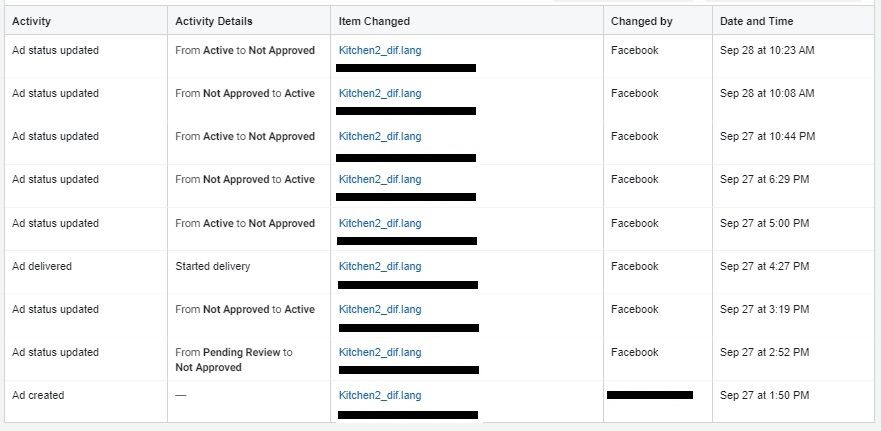This screenshot has width=881, height=431.
Task: Select the Ad delivered activity cell
Action: pos(42,266)
